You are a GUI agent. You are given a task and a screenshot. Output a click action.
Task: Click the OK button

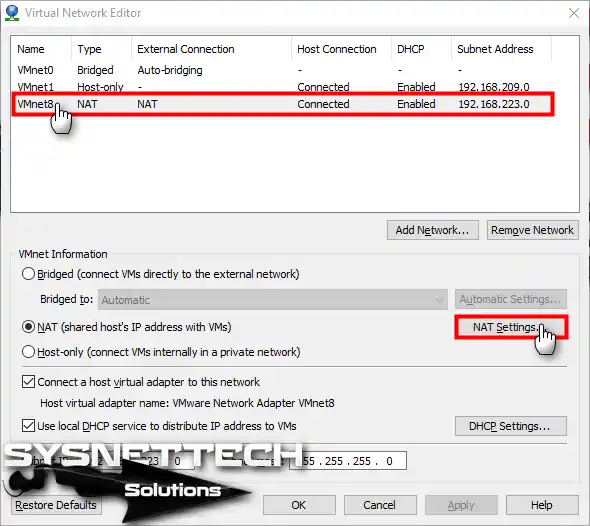tap(299, 505)
